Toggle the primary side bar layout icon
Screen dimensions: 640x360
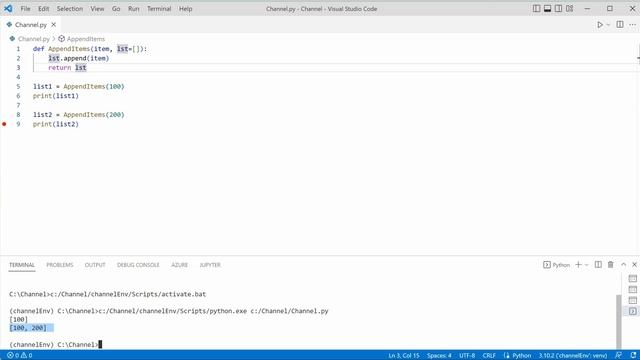(536, 9)
